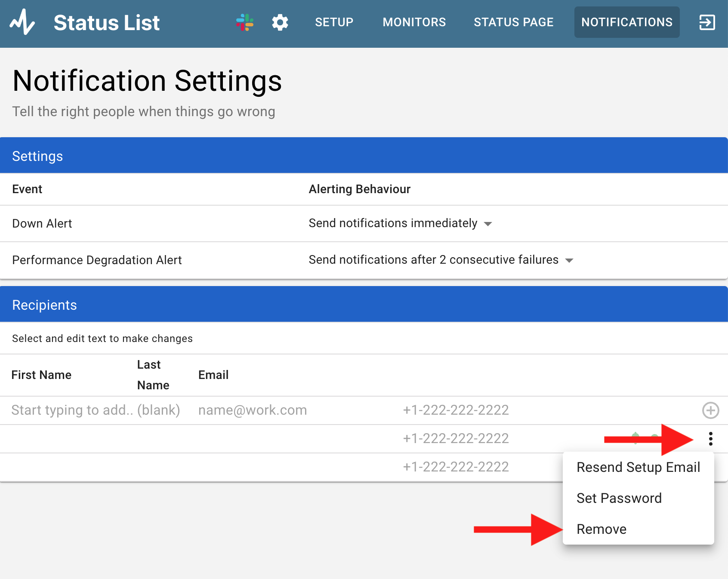Select the NOTIFICATIONS tab
This screenshot has height=579, width=728.
coord(626,22)
